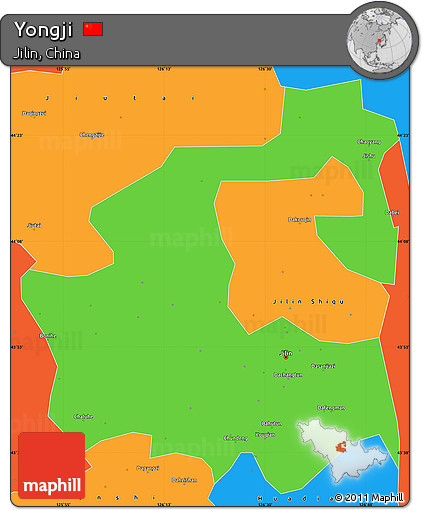Click the 'Jilin, China' subtitle
The image size is (423, 510).
[x=47, y=53]
